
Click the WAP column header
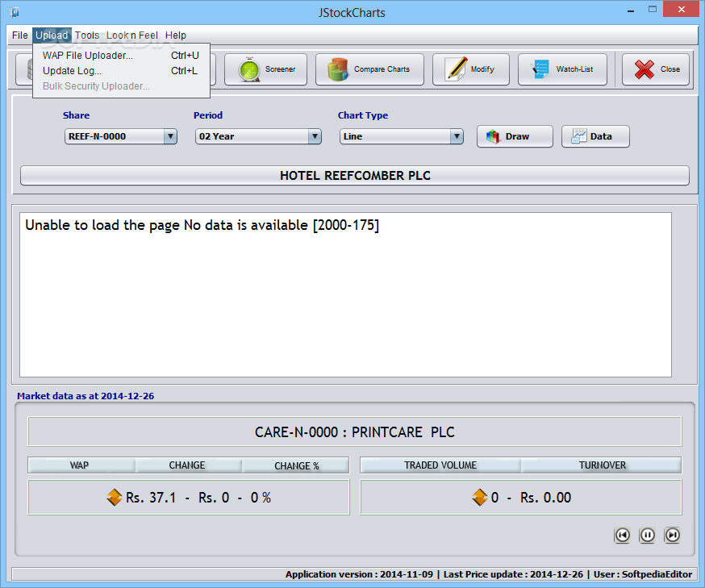81,465
